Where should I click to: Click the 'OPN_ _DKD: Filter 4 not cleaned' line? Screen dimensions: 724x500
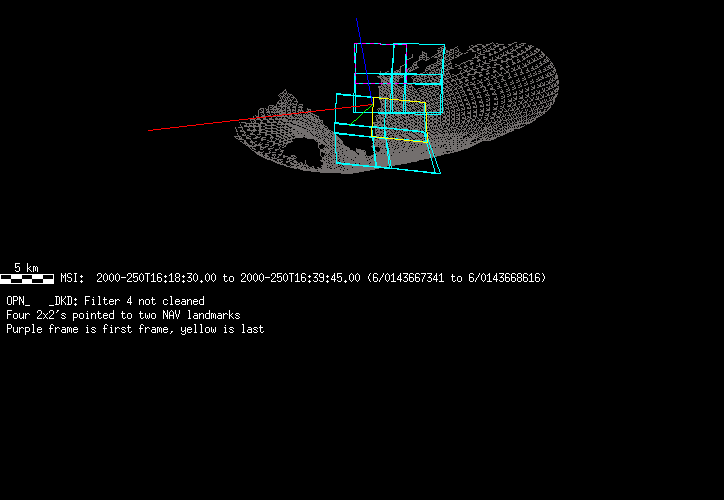[105, 301]
